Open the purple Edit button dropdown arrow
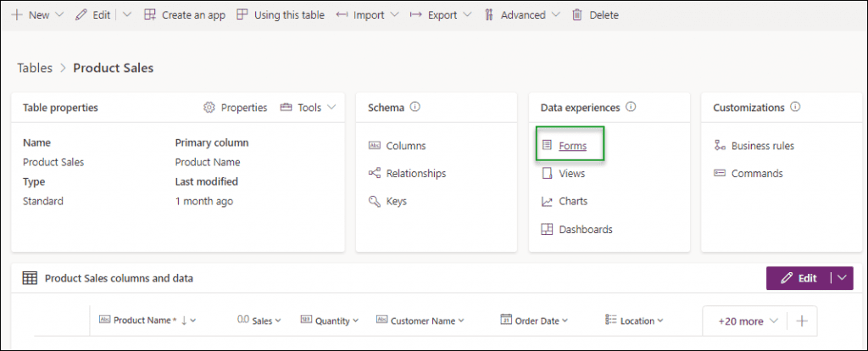 843,278
